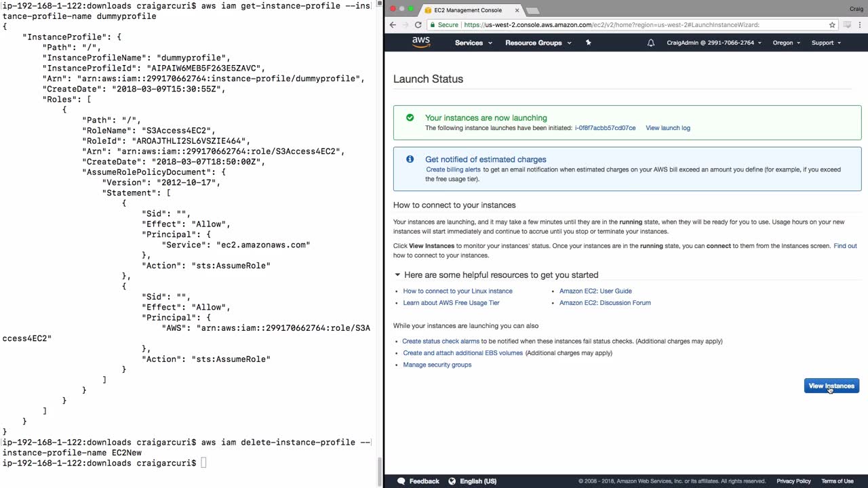868x488 pixels.
Task: Expand the Resource Groups dropdown
Action: (x=538, y=43)
